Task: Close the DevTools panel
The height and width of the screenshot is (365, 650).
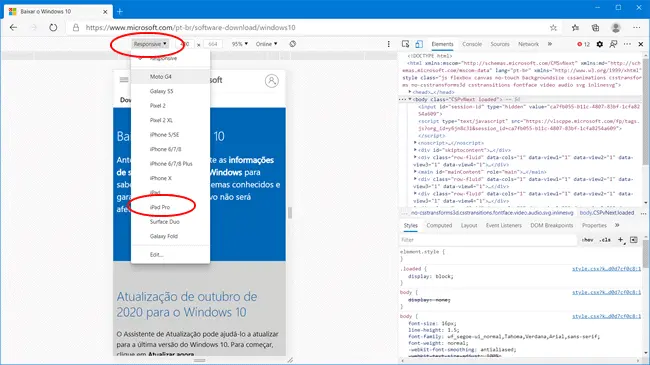Action: click(x=640, y=44)
